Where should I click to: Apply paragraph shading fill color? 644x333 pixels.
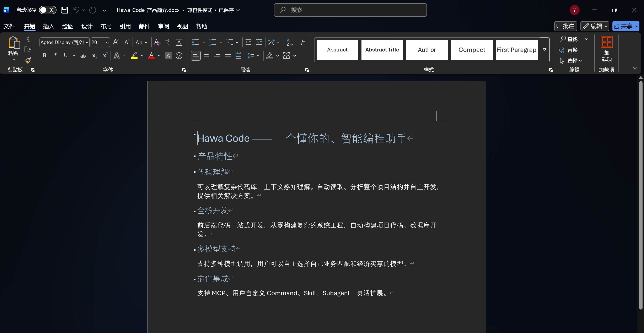(x=270, y=55)
